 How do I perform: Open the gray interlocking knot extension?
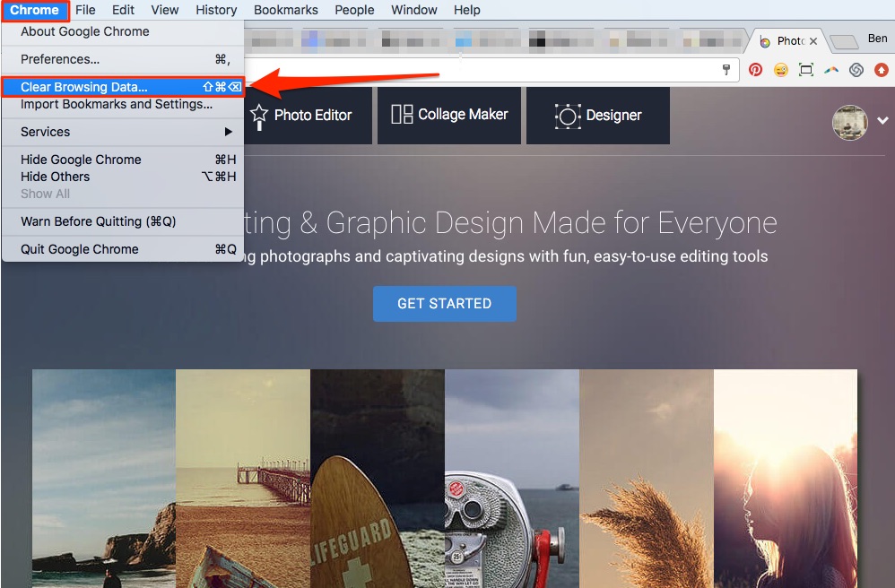pyautogui.click(x=856, y=70)
